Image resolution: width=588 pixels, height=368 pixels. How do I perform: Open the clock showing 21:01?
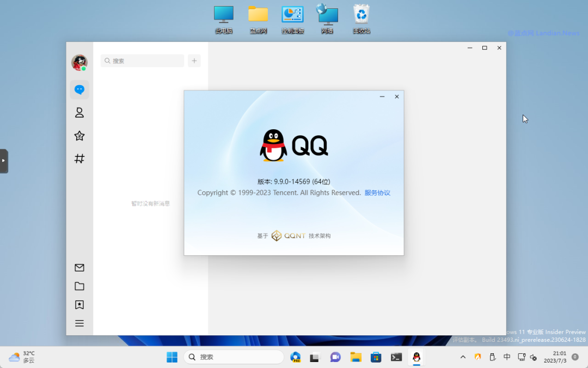[x=555, y=357]
